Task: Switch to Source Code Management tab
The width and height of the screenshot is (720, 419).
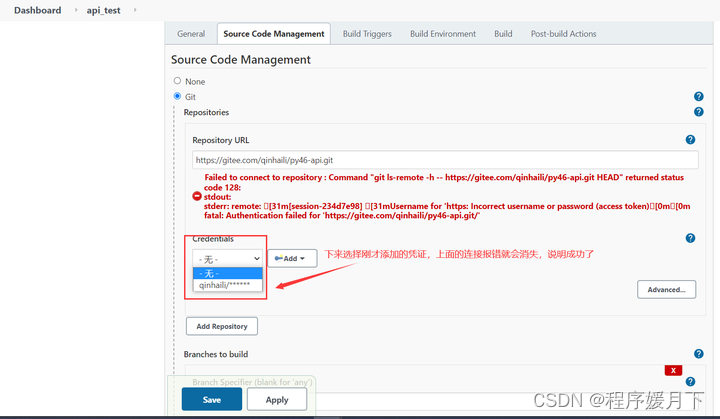Action: 274,34
